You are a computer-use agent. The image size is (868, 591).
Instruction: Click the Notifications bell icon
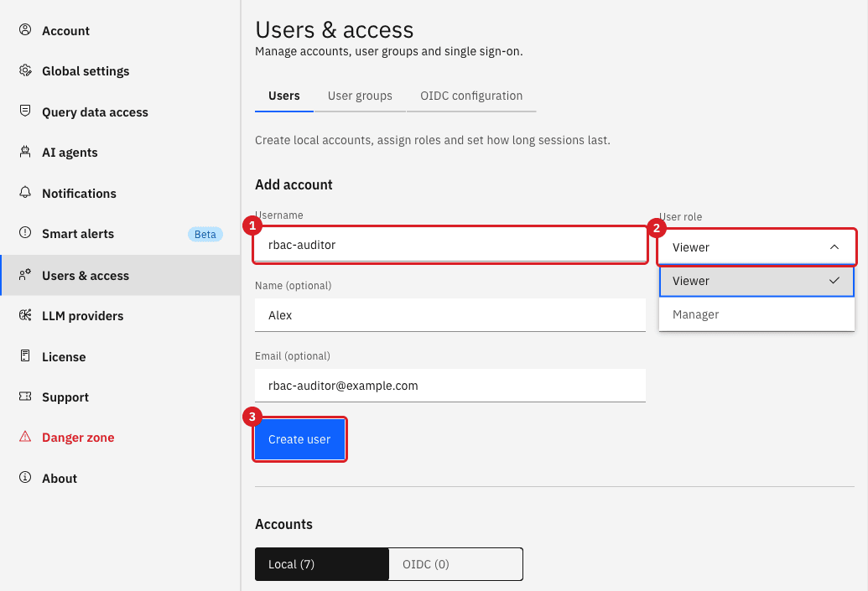point(25,192)
